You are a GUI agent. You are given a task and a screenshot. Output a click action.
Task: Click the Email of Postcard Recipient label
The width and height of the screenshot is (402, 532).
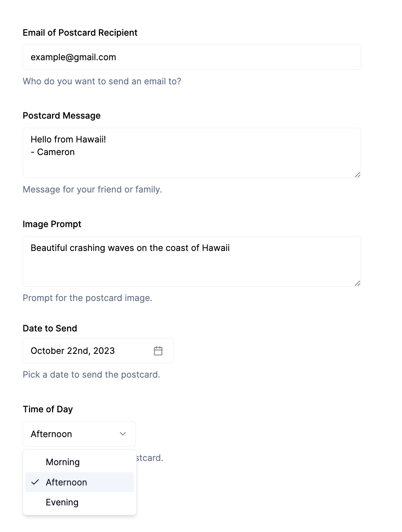(x=80, y=33)
